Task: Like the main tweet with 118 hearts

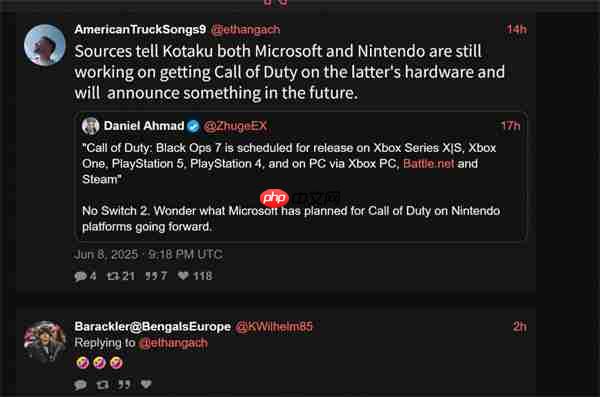Action: 183,275
